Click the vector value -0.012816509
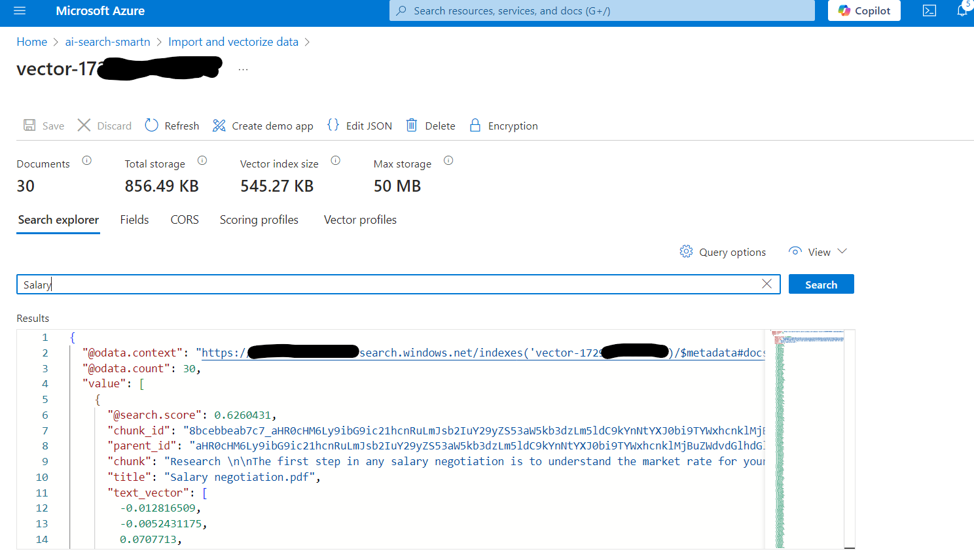The width and height of the screenshot is (974, 560). coord(158,508)
